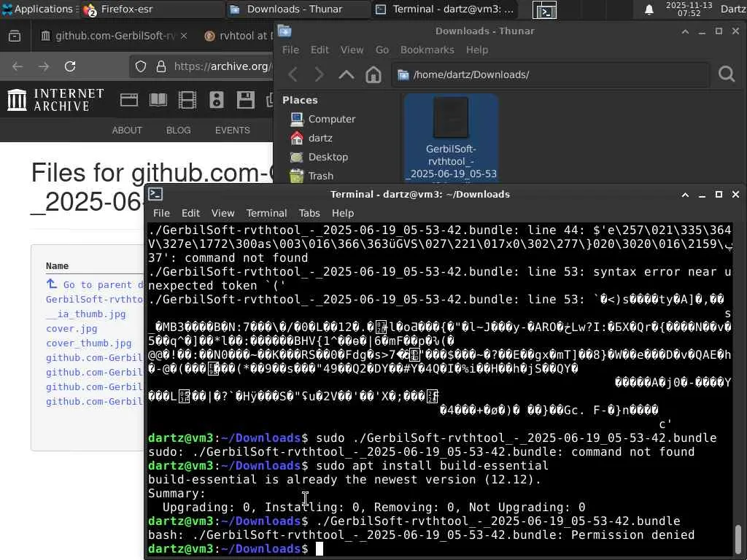Switch to Downloads - Thunar taskbar entry
The image size is (747, 560).
pyautogui.click(x=298, y=9)
